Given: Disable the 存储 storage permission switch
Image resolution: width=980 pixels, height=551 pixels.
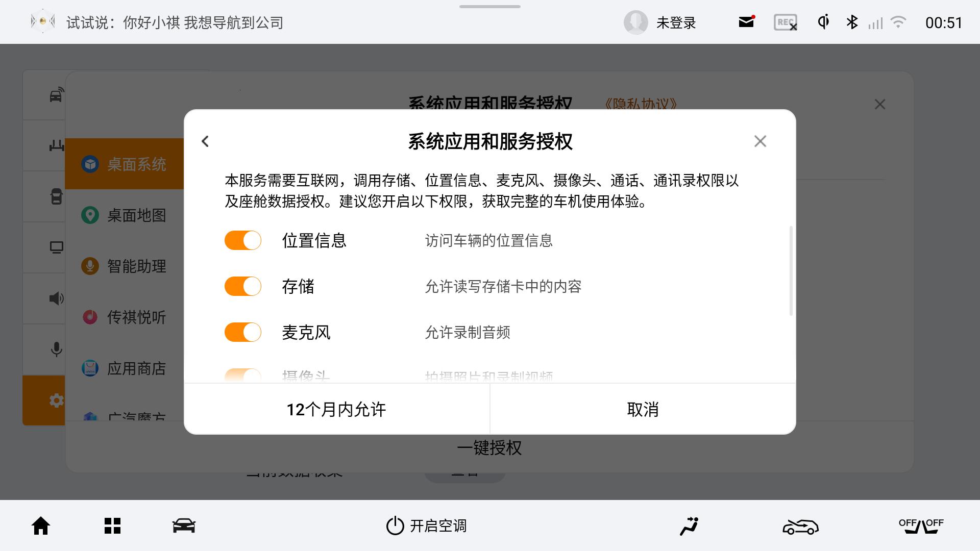Looking at the screenshot, I should tap(243, 286).
